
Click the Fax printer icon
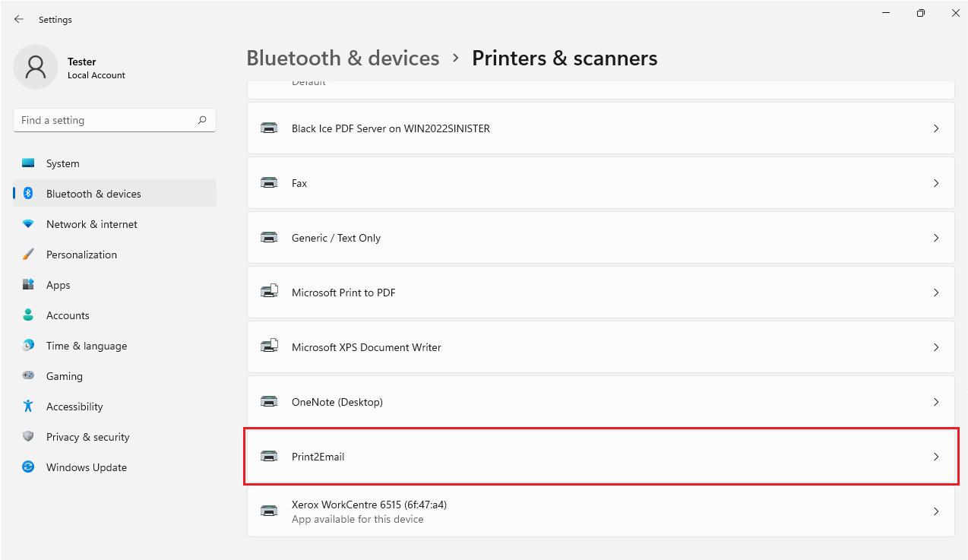pyautogui.click(x=269, y=183)
